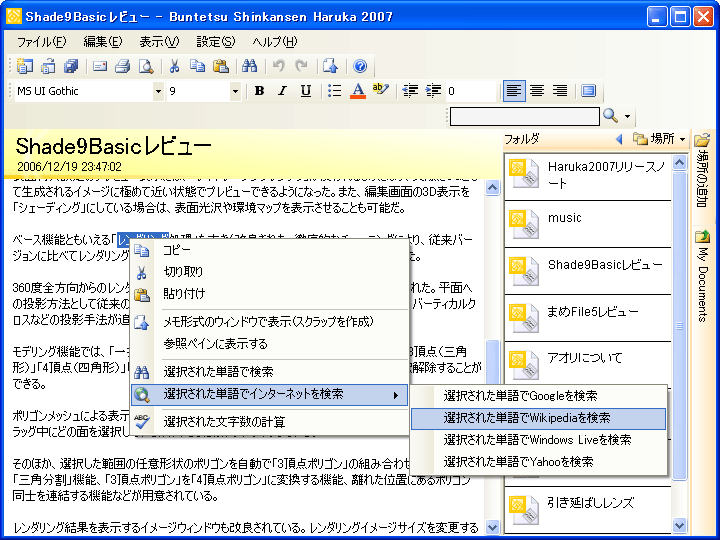Click the folder list scrollbar down arrow
This screenshot has width=720, height=540.
tap(680, 525)
